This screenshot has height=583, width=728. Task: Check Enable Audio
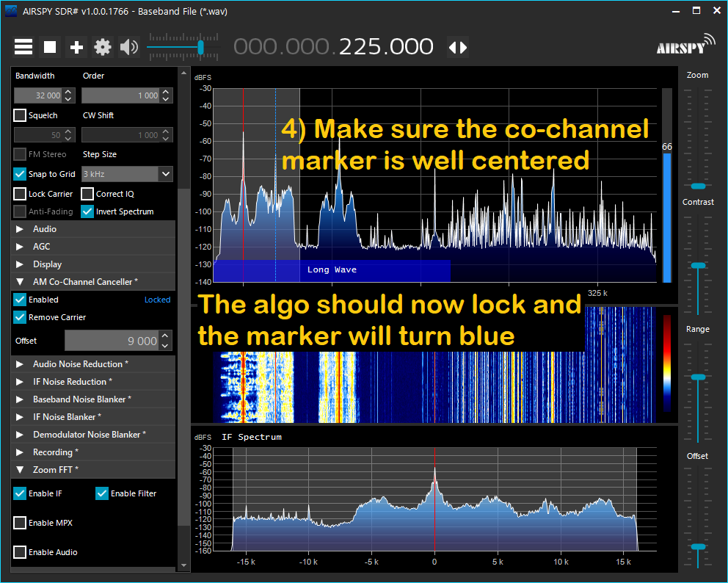coord(20,552)
